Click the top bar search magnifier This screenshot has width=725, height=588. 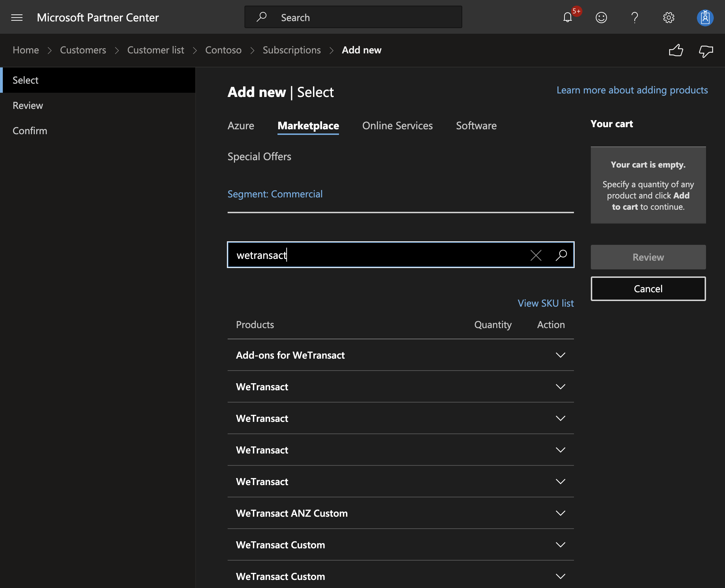coord(261,17)
